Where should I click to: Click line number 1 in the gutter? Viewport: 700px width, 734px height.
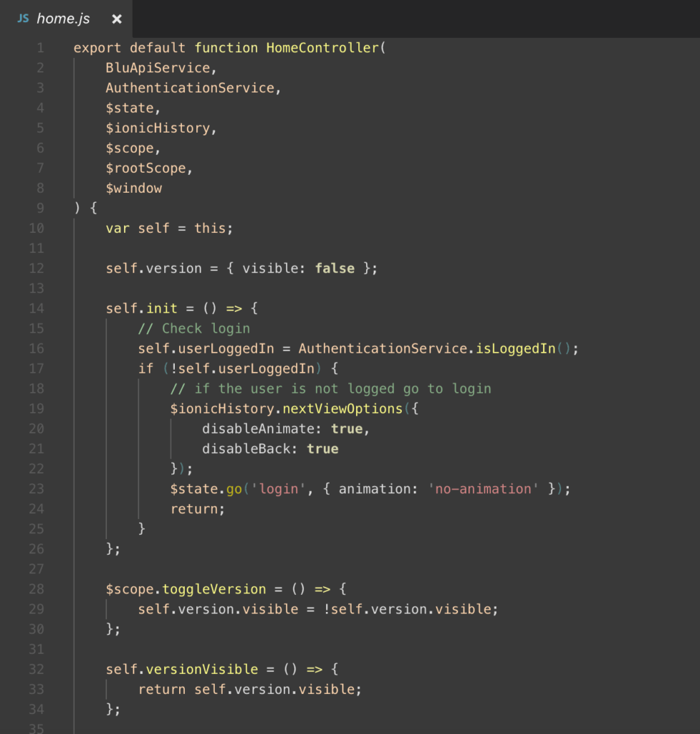[x=40, y=48]
